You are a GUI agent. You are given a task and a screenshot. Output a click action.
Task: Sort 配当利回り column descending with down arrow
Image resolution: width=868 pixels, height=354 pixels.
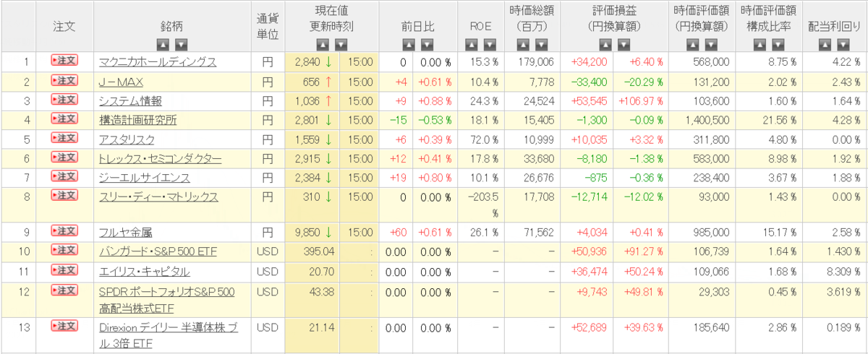tap(843, 44)
